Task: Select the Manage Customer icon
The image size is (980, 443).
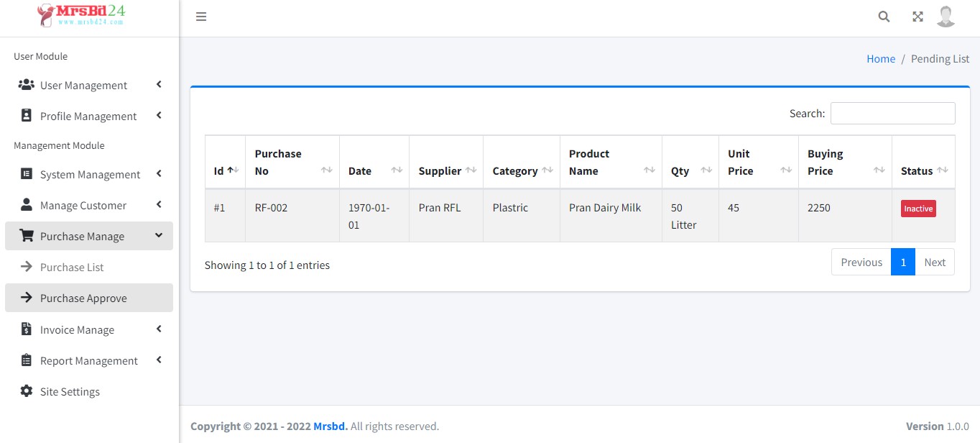Action: [26, 204]
